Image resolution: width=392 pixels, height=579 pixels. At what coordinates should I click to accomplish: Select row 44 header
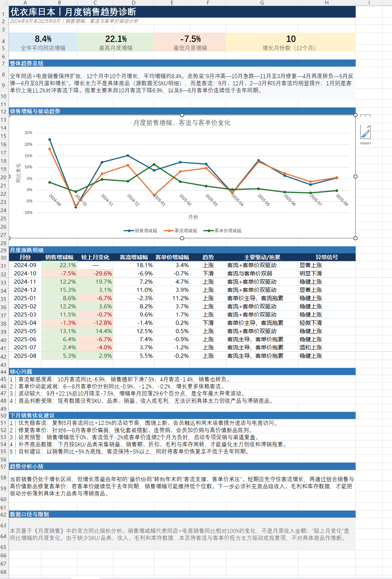point(4,372)
